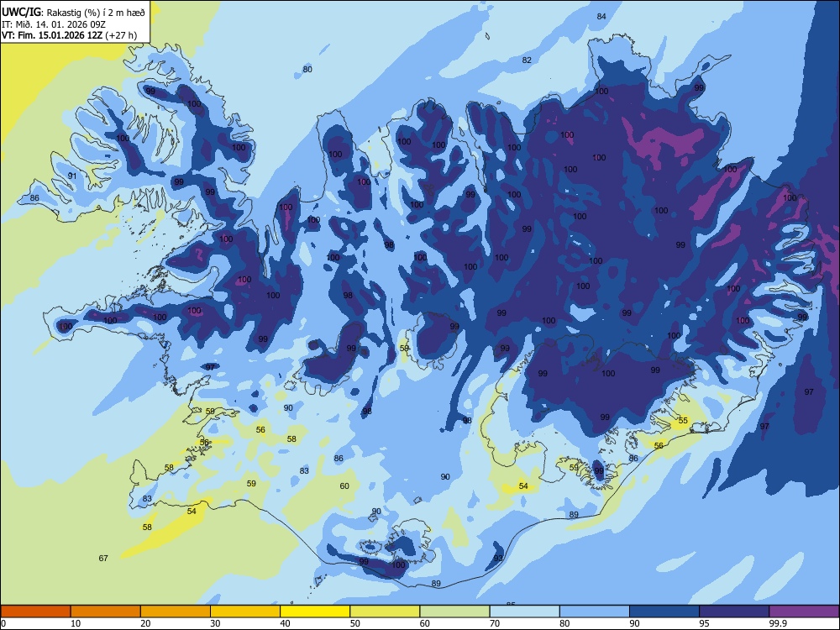Click the orange 10–20 legend swatch

[x=106, y=612]
